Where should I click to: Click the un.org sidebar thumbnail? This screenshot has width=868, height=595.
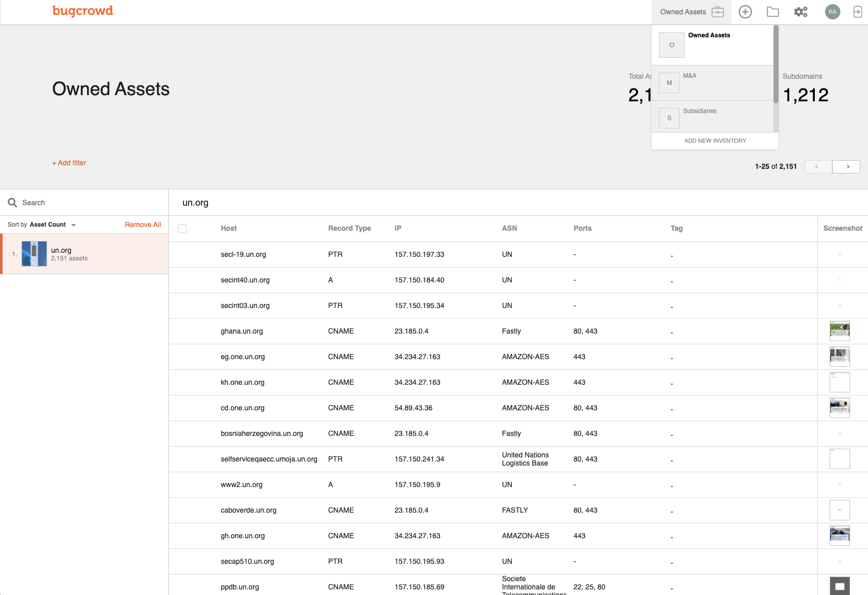click(x=34, y=254)
